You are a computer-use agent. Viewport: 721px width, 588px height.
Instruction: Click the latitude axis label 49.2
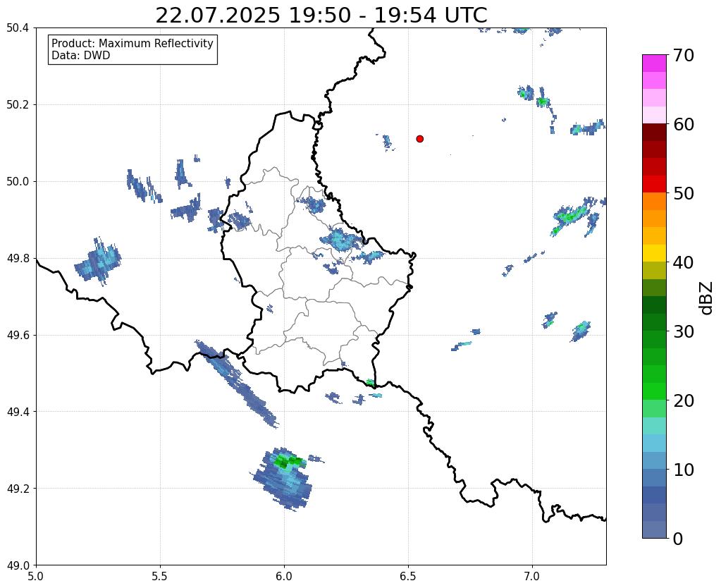coord(18,489)
